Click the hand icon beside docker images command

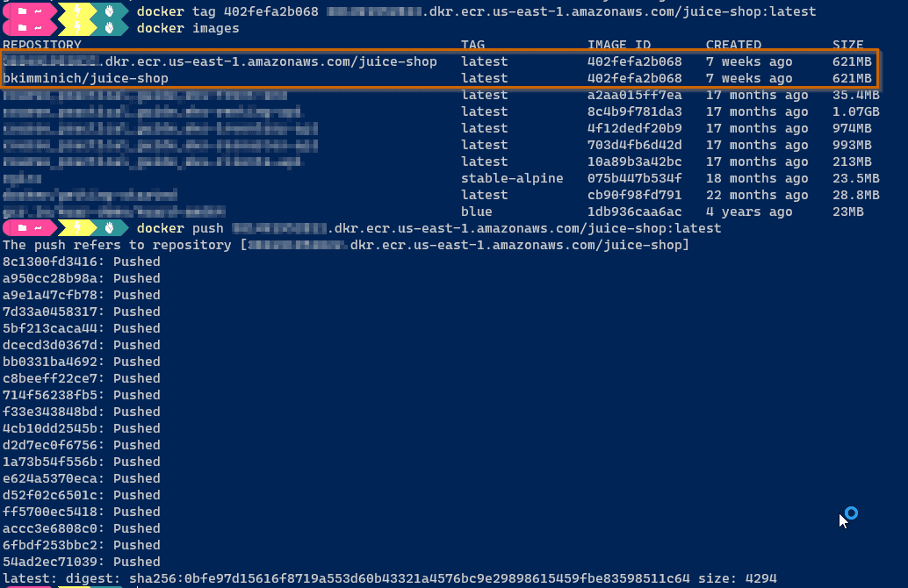click(110, 28)
